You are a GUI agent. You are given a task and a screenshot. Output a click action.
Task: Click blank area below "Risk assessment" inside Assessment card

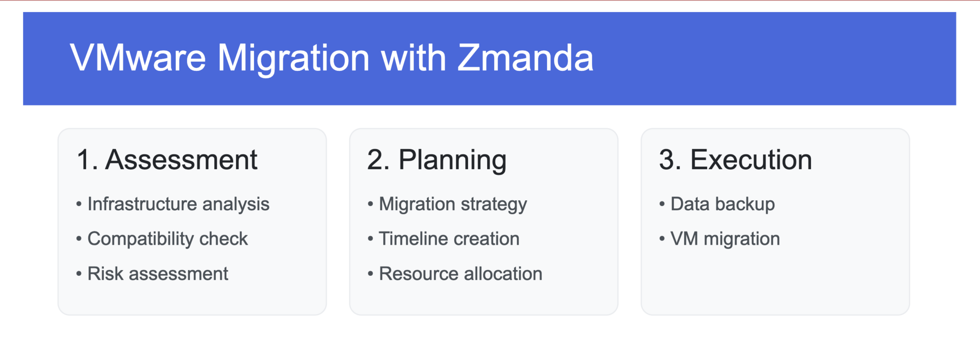[x=191, y=299]
